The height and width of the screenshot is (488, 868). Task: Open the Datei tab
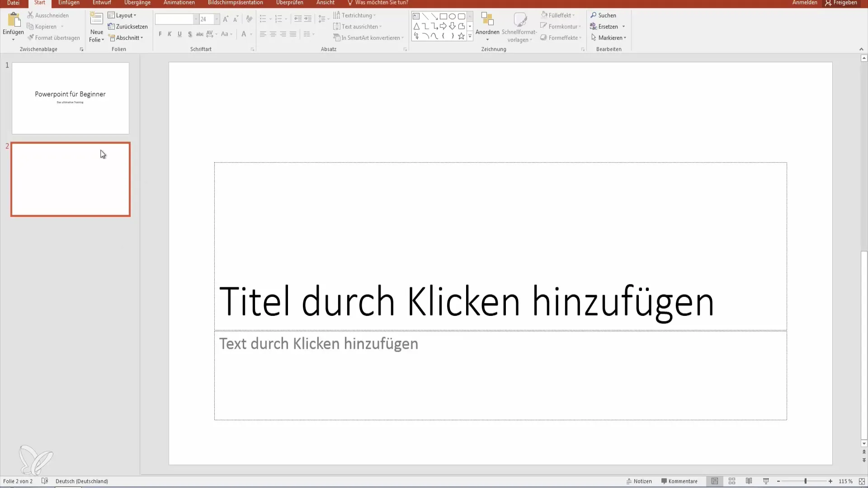[13, 3]
